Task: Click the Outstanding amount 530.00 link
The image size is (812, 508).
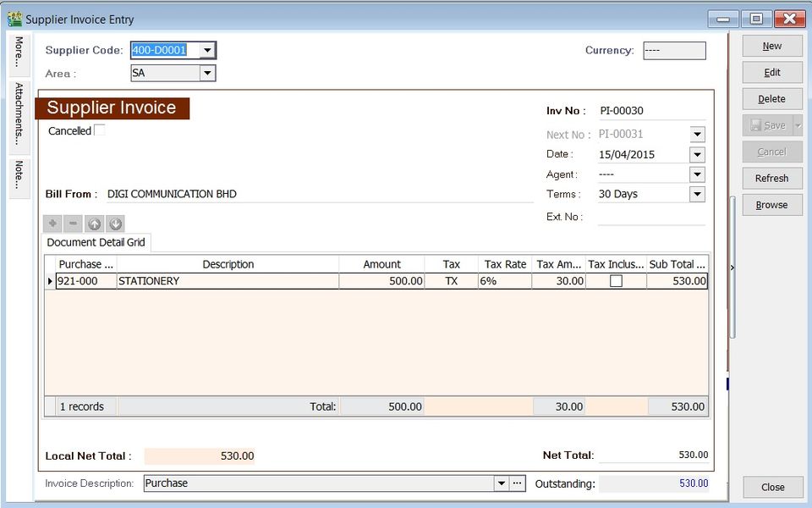Action: (x=692, y=483)
